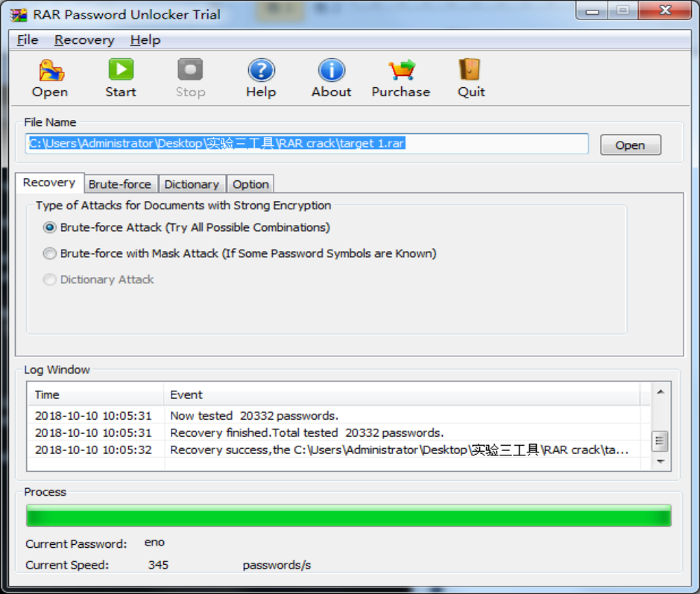The image size is (700, 594).
Task: Click the log window scroll down arrow
Action: click(x=660, y=461)
